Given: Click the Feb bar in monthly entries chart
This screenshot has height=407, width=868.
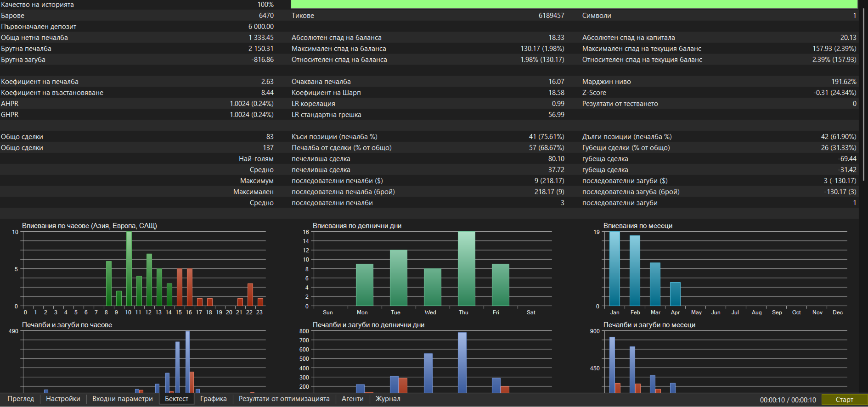Looking at the screenshot, I should [635, 271].
